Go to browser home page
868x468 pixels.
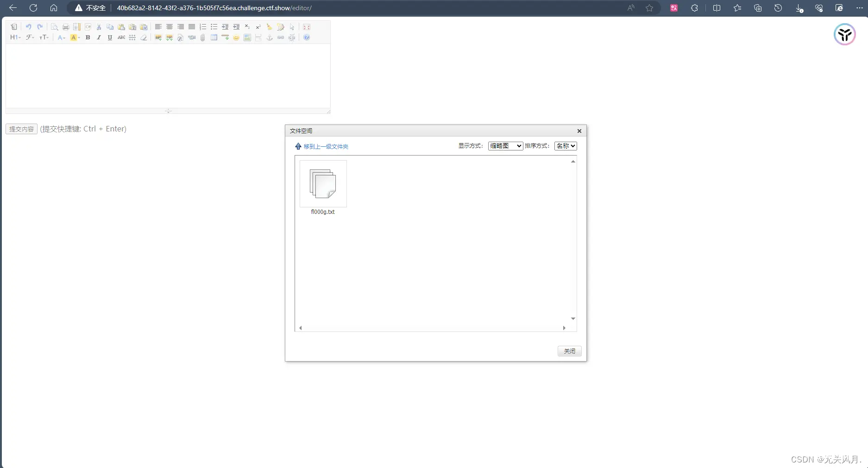click(54, 8)
